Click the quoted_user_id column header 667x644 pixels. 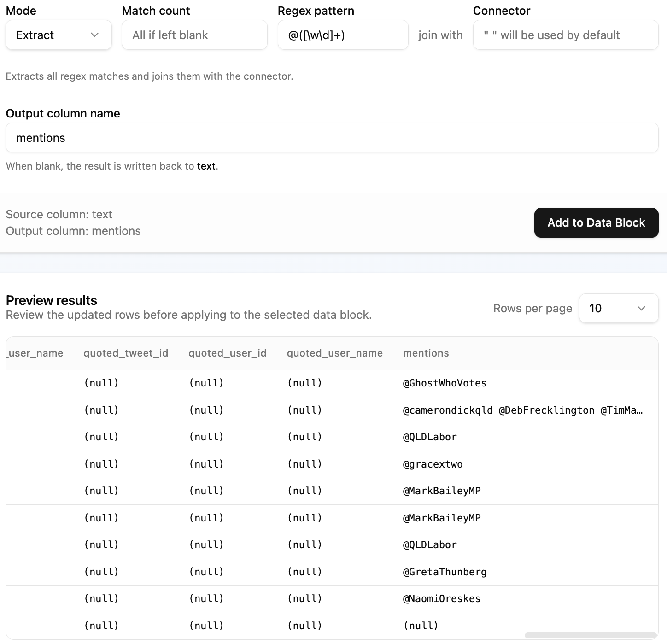click(228, 353)
